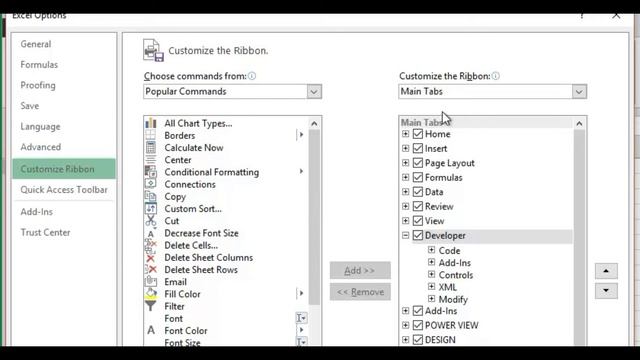The image size is (640, 360).
Task: Select the Connections command icon
Action: (151, 184)
